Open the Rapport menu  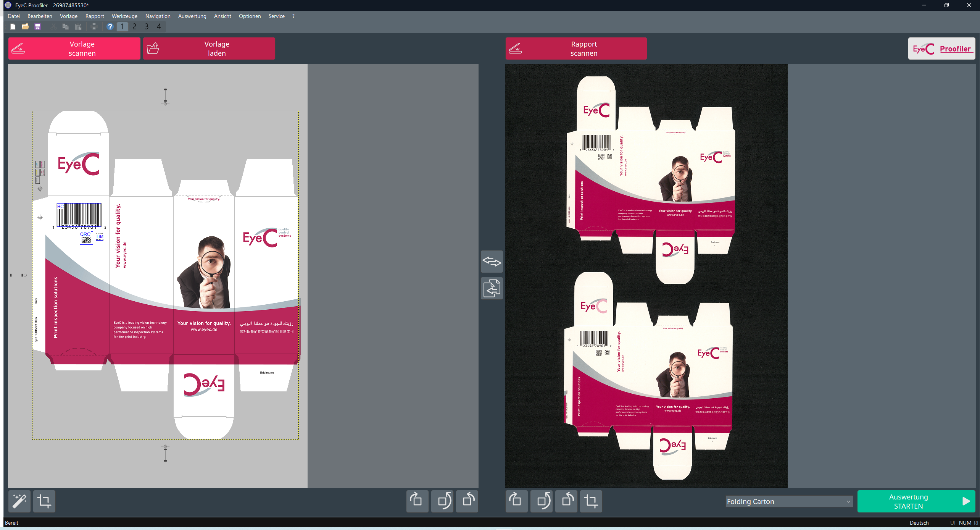95,16
